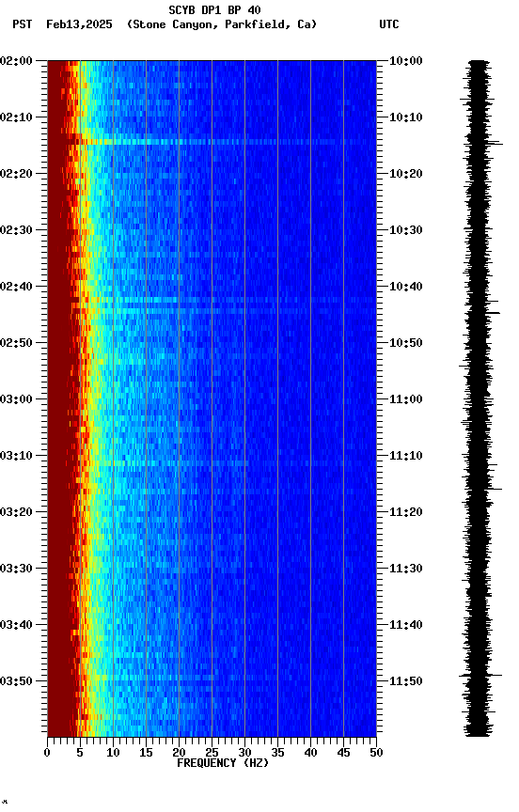Click the '35' frequency axis label
The height and width of the screenshot is (812, 519).
pyautogui.click(x=277, y=753)
